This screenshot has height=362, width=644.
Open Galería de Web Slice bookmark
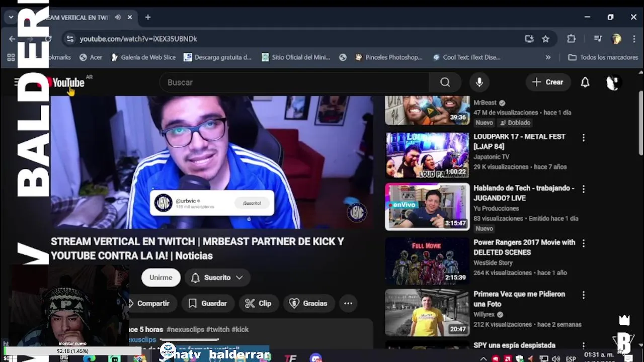point(143,57)
